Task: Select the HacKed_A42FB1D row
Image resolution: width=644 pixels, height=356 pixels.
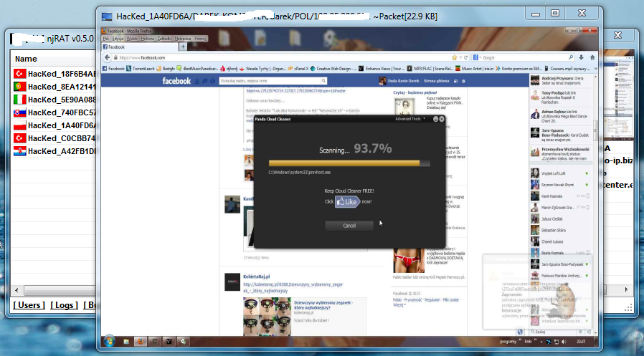Action: coord(55,151)
